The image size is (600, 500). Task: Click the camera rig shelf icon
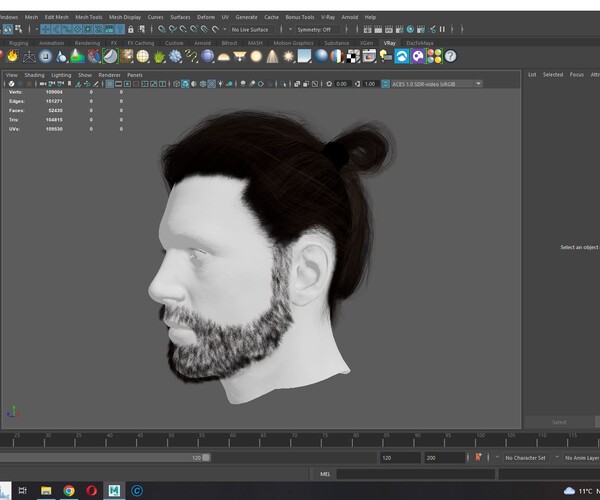click(x=29, y=57)
